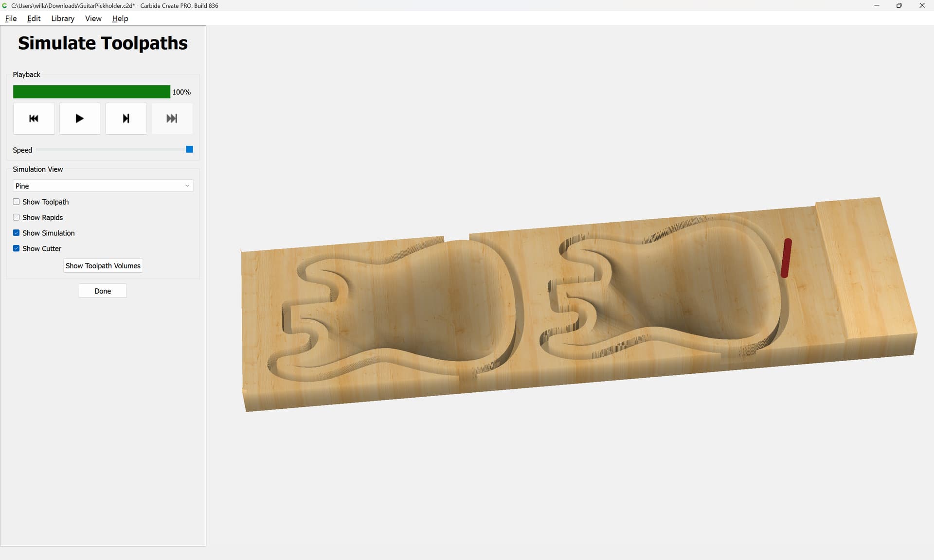Click the Simulation View dropdown arrow

click(x=187, y=186)
